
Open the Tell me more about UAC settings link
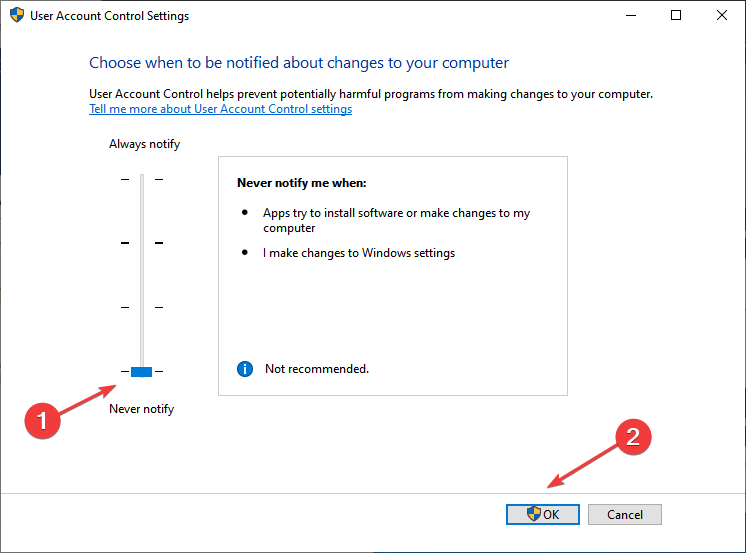pyautogui.click(x=221, y=109)
